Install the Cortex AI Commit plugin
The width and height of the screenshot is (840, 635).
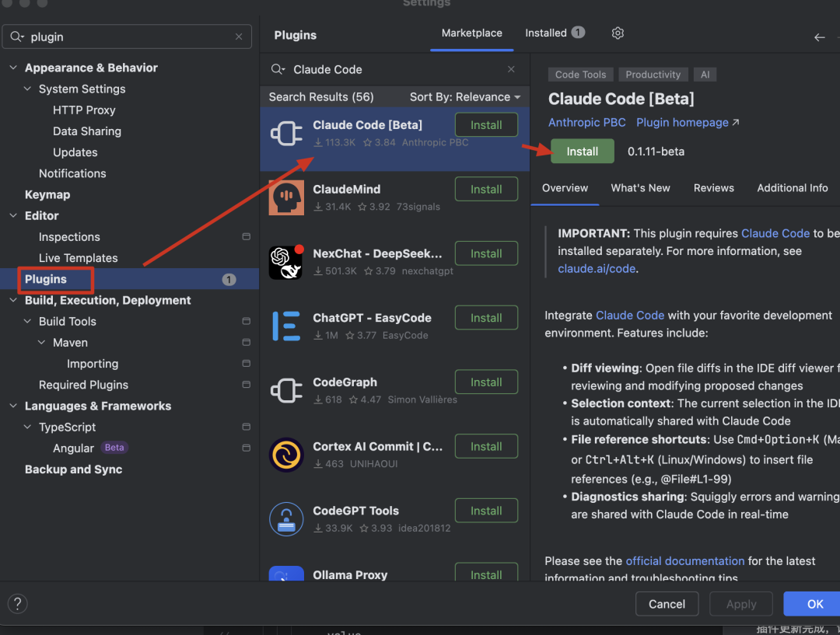tap(486, 446)
